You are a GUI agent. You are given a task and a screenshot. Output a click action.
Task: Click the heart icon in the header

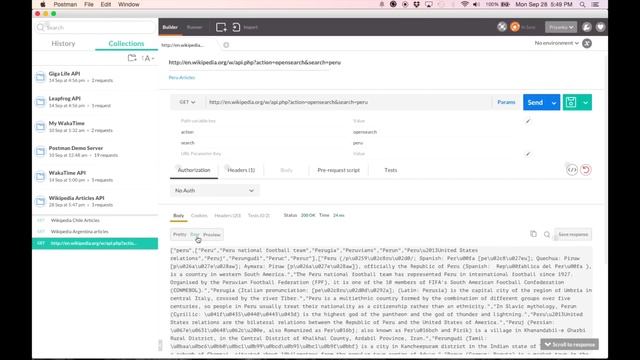600,27
